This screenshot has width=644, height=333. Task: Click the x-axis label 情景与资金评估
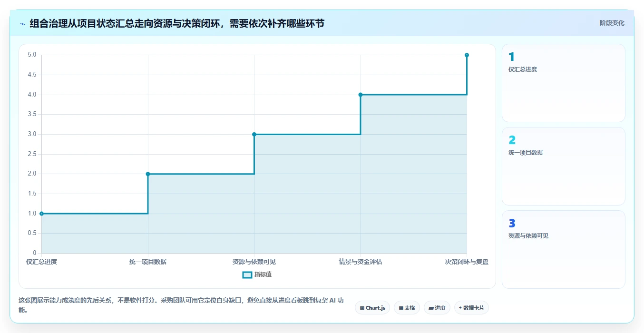(361, 262)
